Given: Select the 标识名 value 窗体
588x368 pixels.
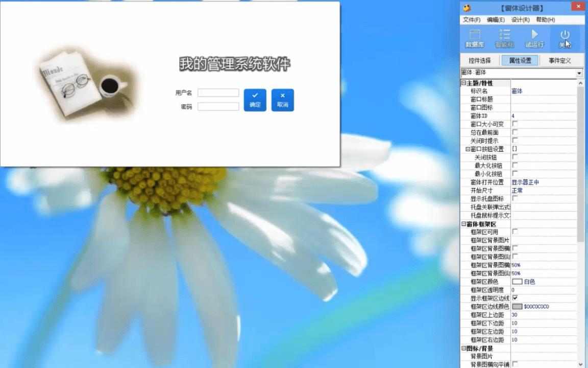Looking at the screenshot, I should point(517,91).
